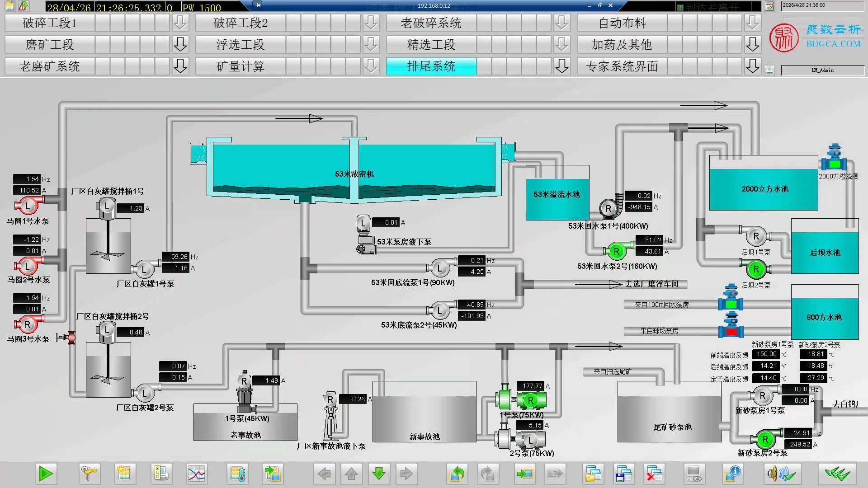Open the 矿量计算 screen

[x=241, y=66]
